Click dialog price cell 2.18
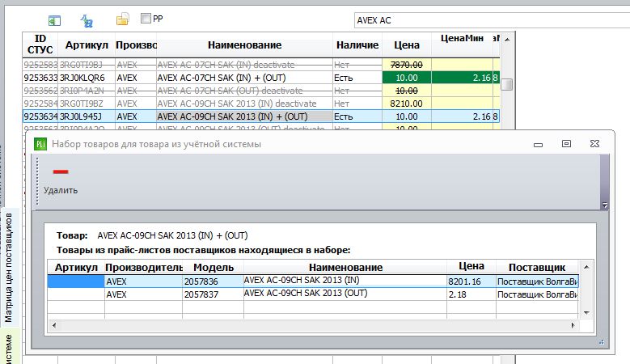The height and width of the screenshot is (364, 630). coord(471,294)
